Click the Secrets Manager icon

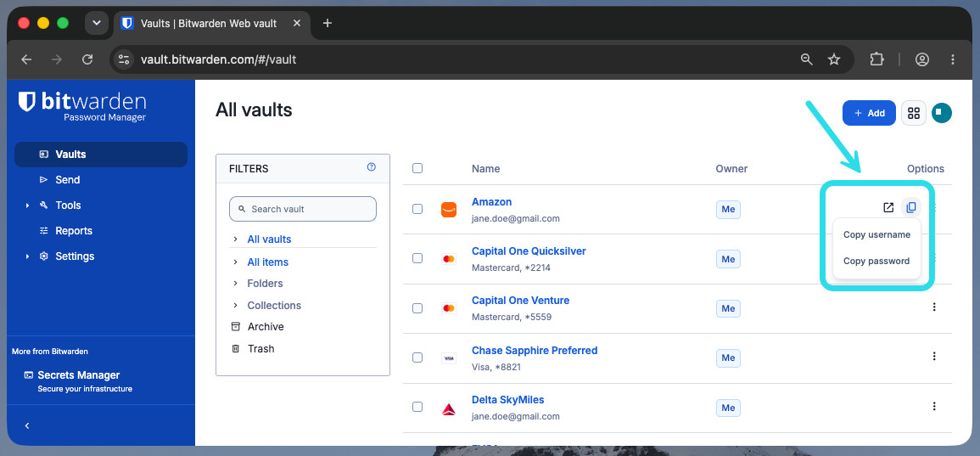[x=29, y=375]
